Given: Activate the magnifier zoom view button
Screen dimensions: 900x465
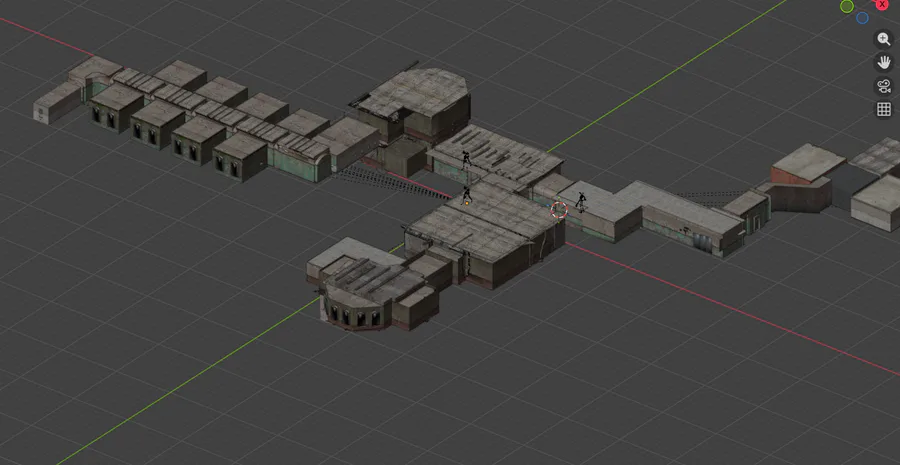Looking at the screenshot, I should 884,40.
